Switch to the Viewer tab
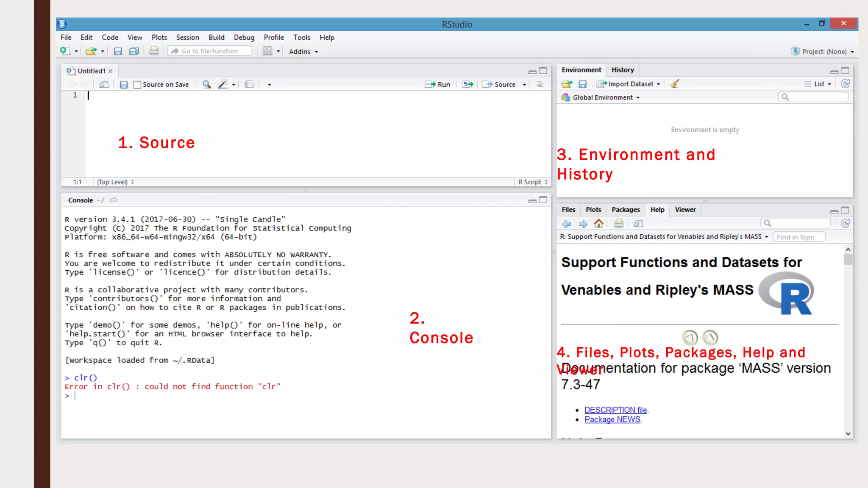Image resolution: width=868 pixels, height=488 pixels. click(x=685, y=210)
